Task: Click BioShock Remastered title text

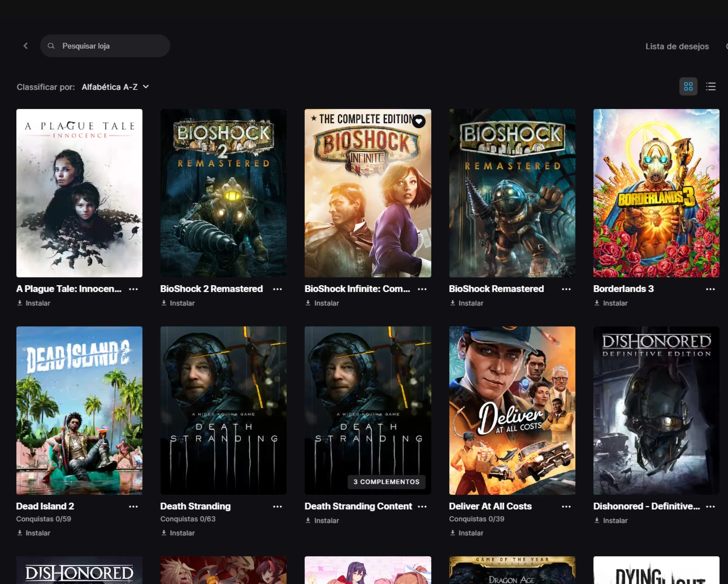Action: click(496, 289)
